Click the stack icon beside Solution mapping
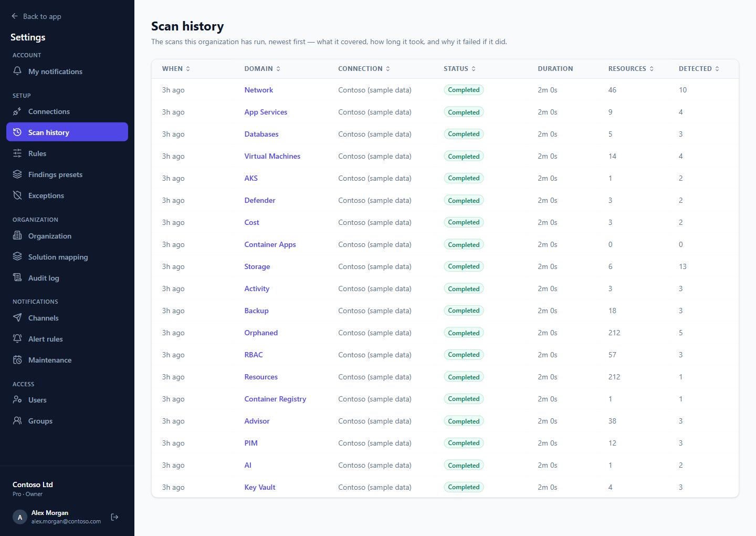 (x=17, y=256)
